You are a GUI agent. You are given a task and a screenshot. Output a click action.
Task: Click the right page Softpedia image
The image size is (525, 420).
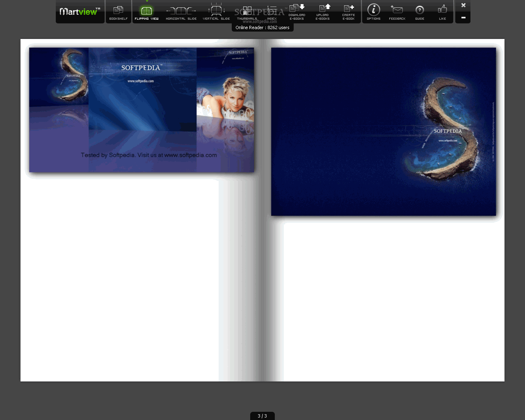[383, 132]
